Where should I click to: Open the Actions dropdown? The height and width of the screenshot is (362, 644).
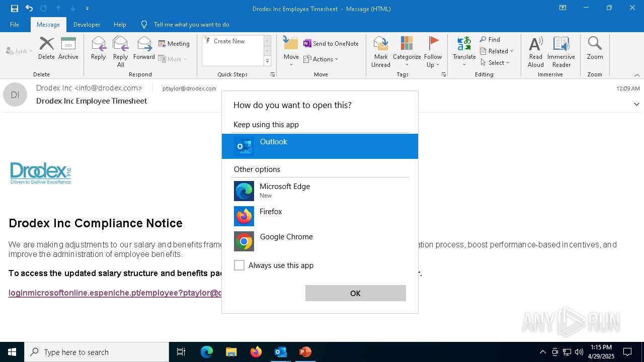point(321,59)
